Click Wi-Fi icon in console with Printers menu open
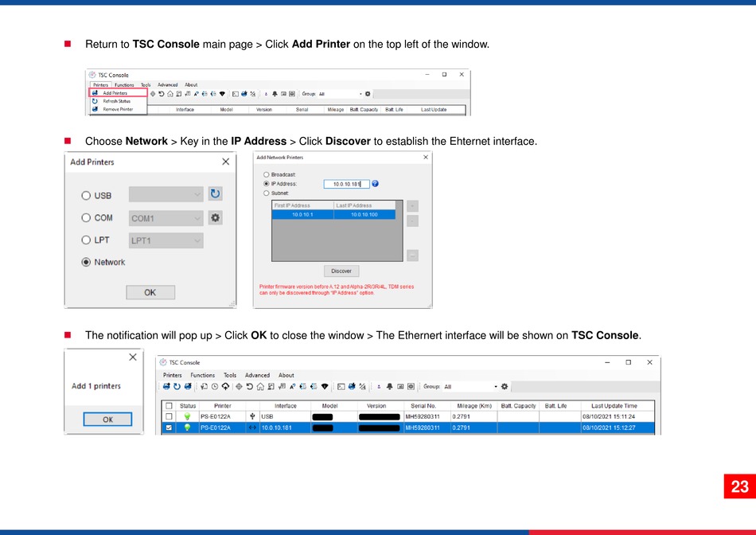Image resolution: width=756 pixels, height=535 pixels. (x=222, y=94)
